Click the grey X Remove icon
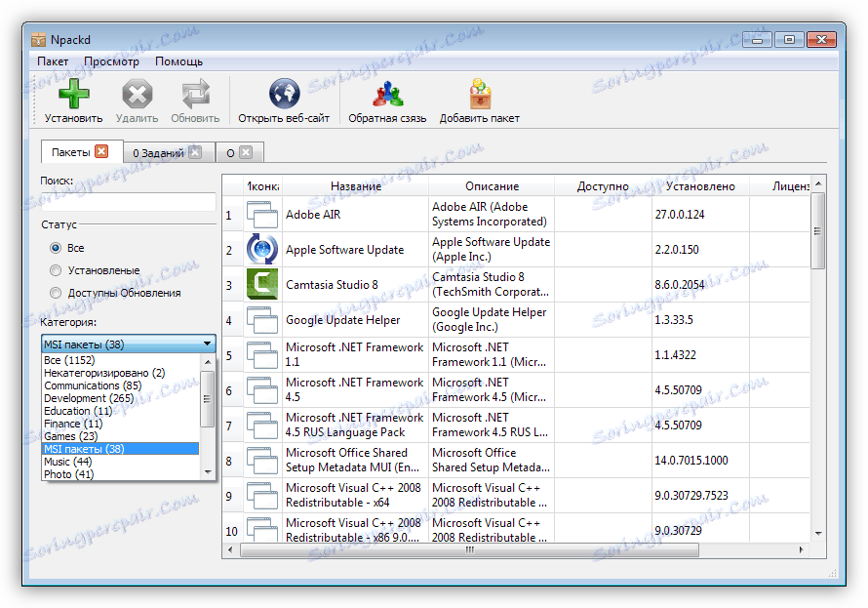The width and height of the screenshot is (868, 608). pos(137,94)
